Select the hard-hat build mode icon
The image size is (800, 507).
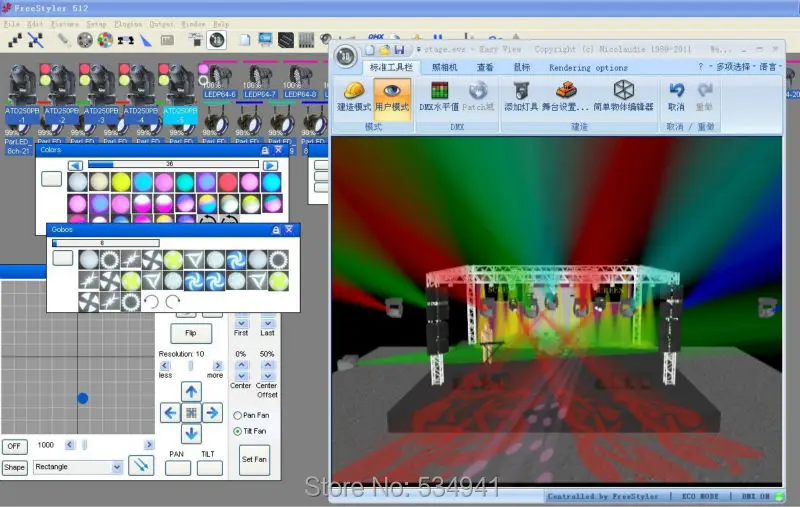(x=354, y=91)
